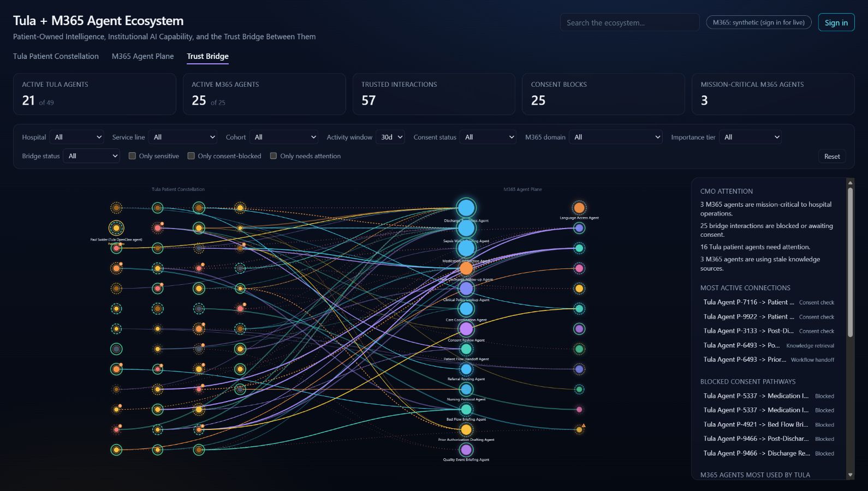This screenshot has width=868, height=491.
Task: Open the Cohort filter dropdown
Action: (x=284, y=137)
